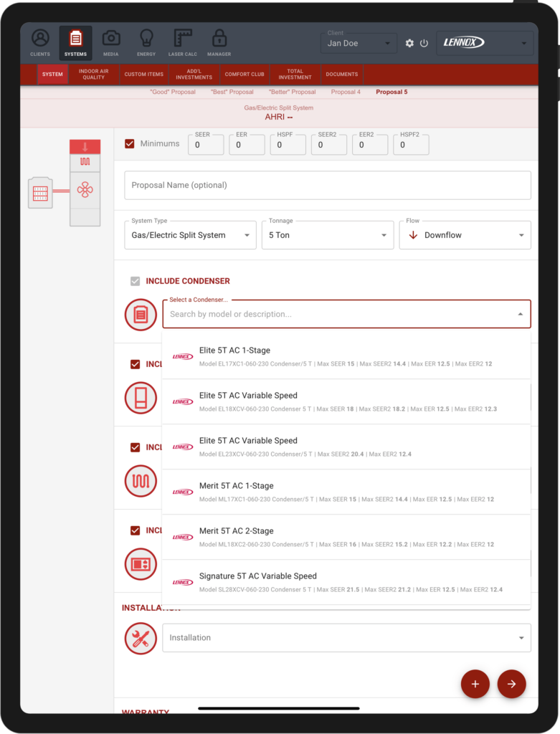Switch to Custom Items tab
Screen dimensions: 560x734
(143, 75)
